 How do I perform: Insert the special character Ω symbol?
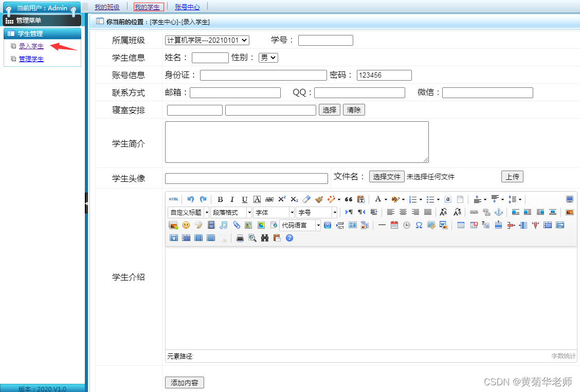(419, 225)
